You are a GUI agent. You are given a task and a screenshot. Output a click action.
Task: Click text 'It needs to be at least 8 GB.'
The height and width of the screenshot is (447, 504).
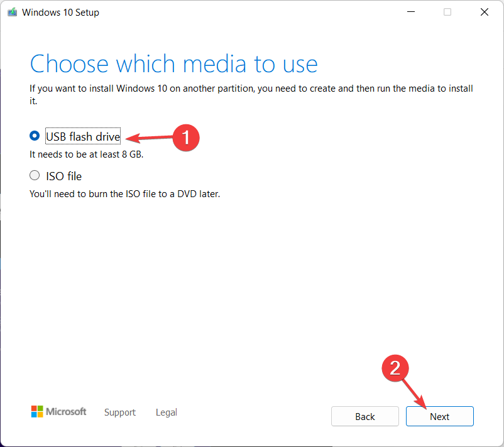tap(87, 154)
